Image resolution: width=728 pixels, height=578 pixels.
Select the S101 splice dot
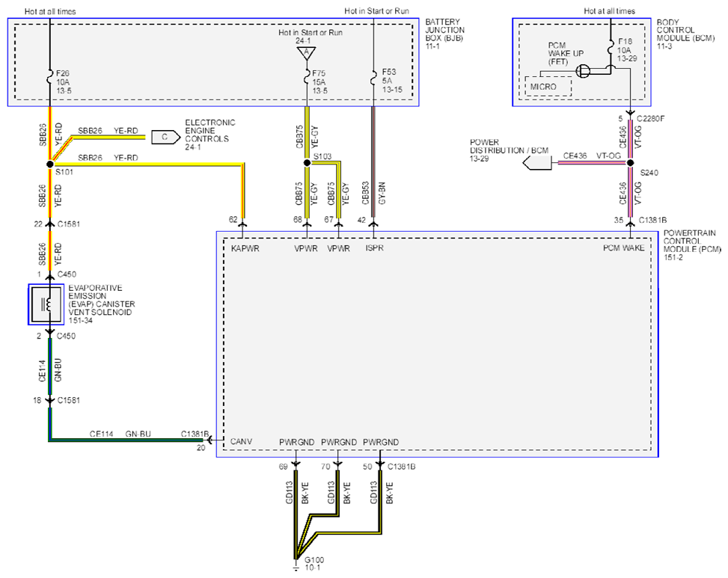[x=49, y=165]
